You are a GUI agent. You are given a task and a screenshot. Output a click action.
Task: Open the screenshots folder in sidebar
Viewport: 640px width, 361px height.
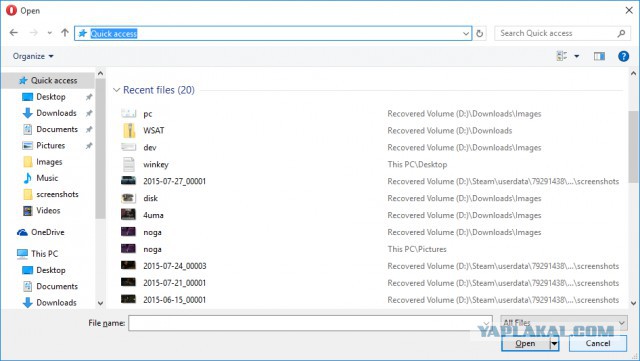[57, 194]
